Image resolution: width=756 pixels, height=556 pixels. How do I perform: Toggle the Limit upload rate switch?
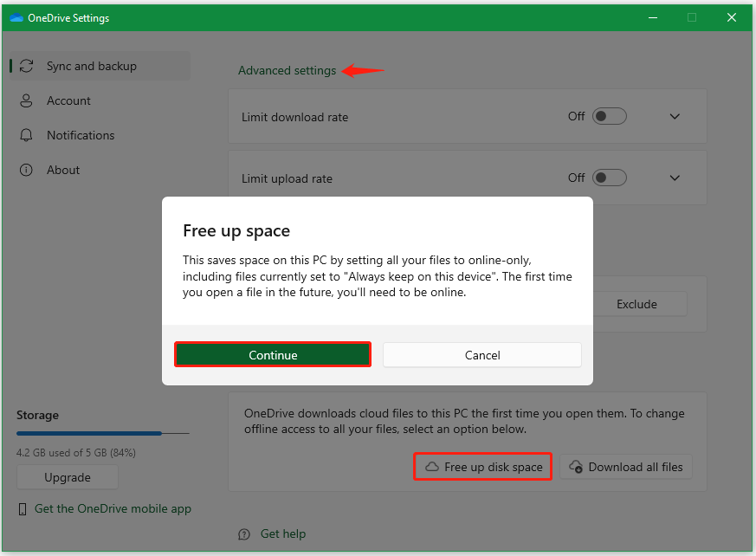tap(610, 178)
